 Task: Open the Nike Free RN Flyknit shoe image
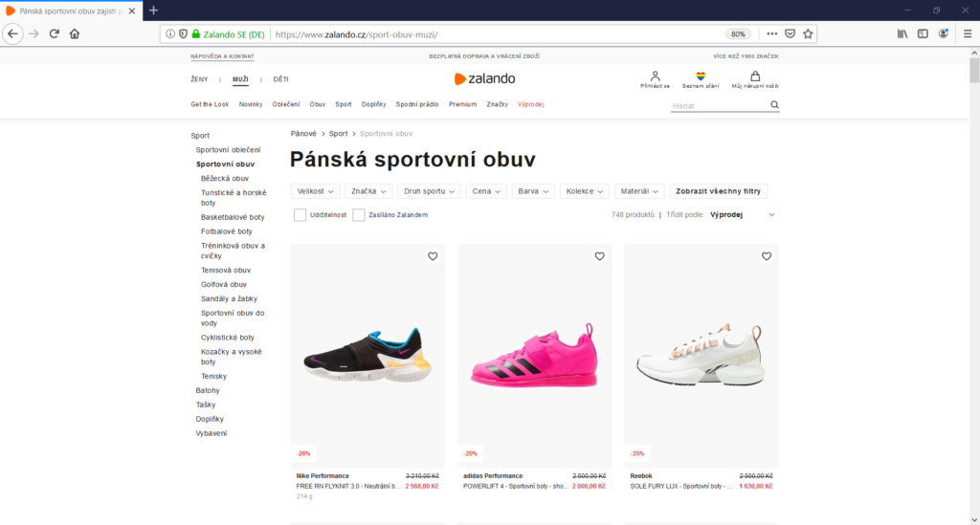pos(367,355)
